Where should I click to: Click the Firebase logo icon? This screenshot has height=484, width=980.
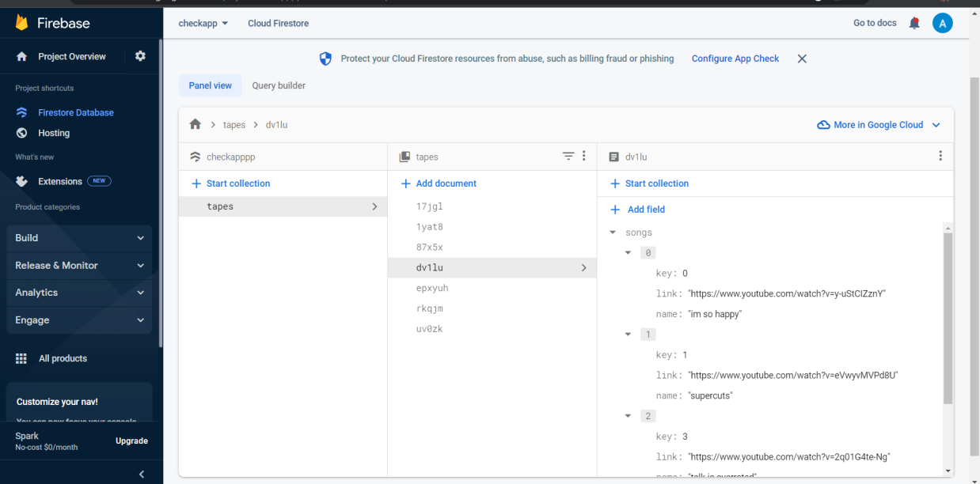coord(21,23)
